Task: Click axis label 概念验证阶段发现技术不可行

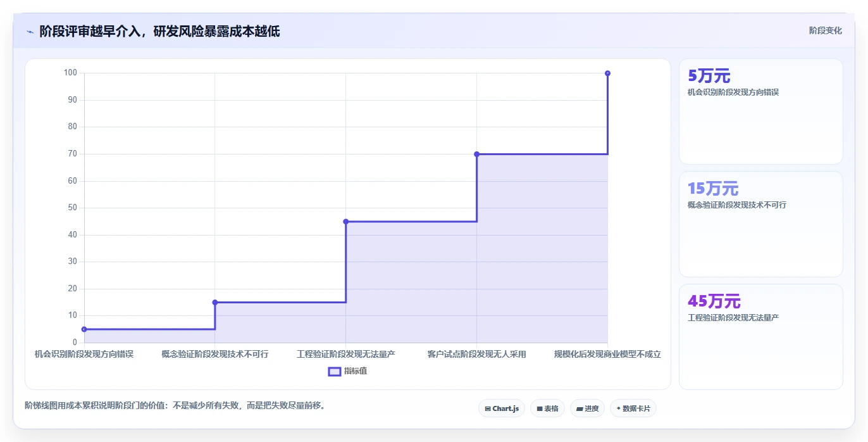Action: 215,354
